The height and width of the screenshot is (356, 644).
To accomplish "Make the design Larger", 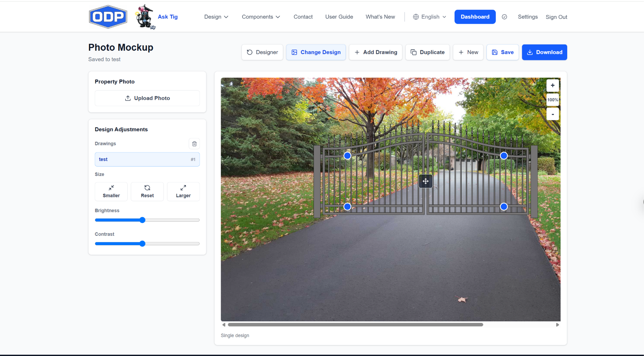I will click(x=183, y=191).
